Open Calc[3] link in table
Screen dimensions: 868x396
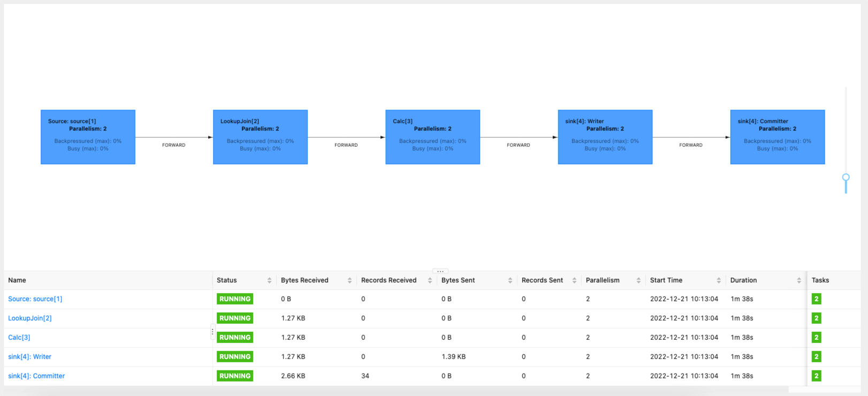click(19, 338)
